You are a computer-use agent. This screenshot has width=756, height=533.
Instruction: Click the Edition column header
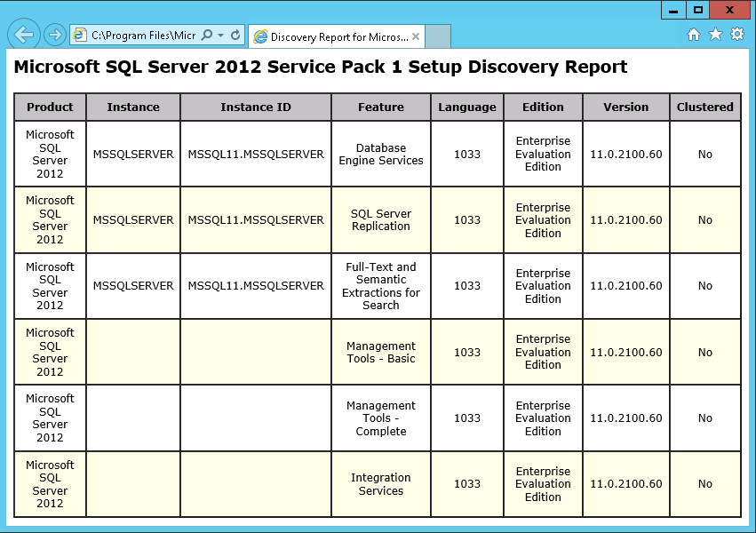click(x=543, y=107)
